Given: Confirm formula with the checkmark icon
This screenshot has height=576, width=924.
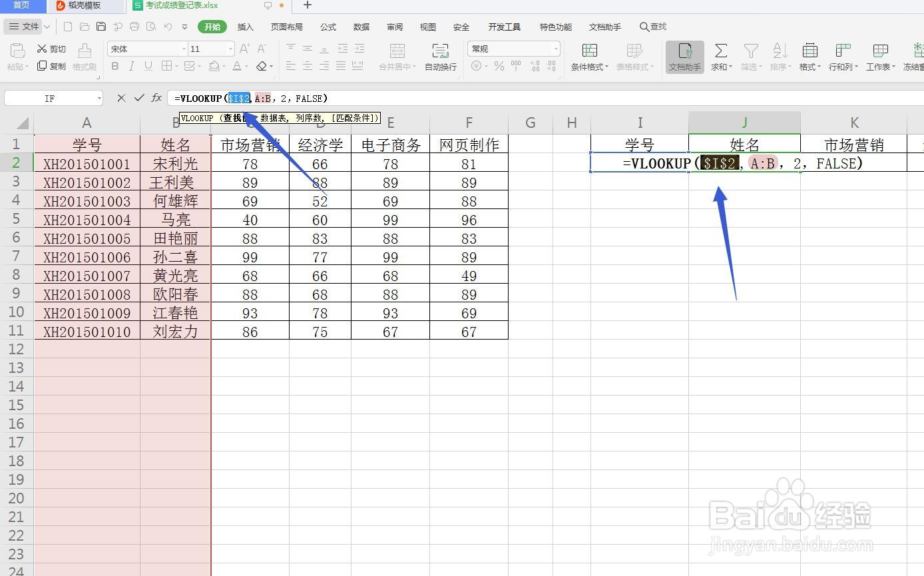Looking at the screenshot, I should point(139,98).
